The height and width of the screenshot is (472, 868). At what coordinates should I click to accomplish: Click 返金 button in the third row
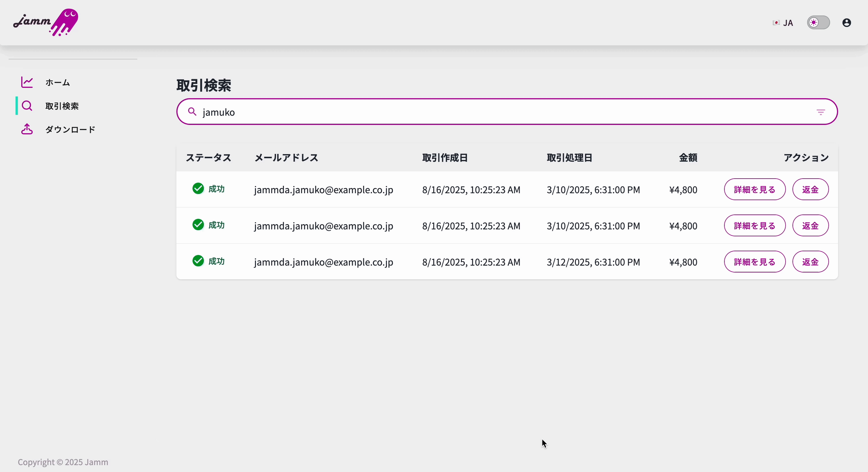tap(810, 262)
